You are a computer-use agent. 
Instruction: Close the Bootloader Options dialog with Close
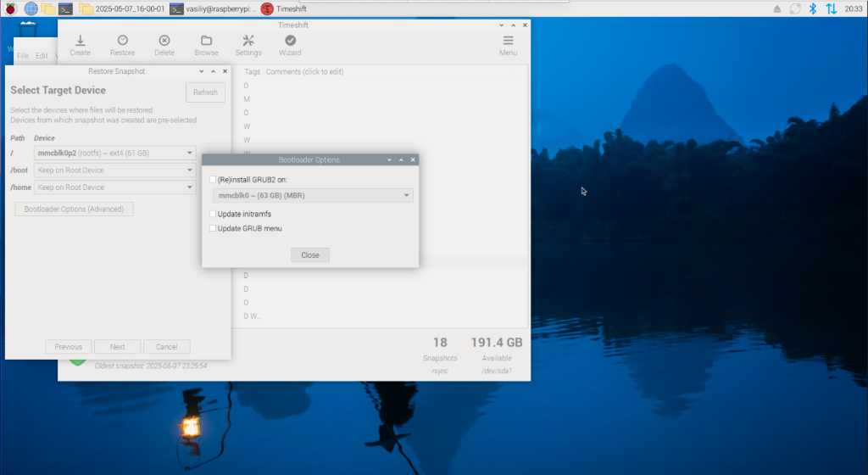pyautogui.click(x=309, y=254)
